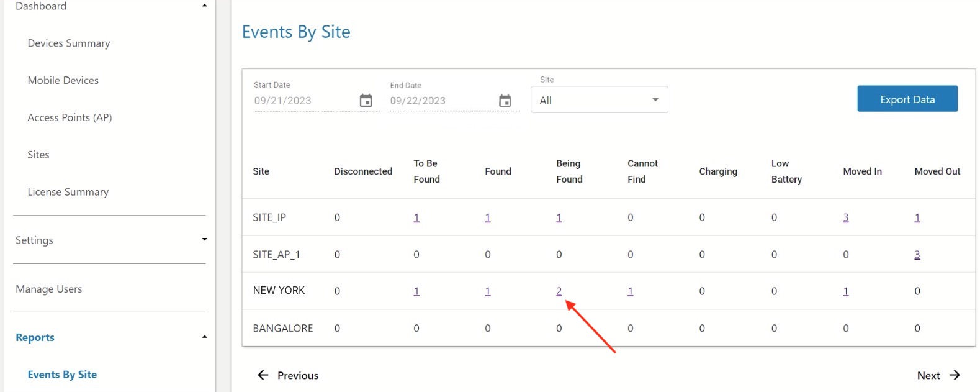This screenshot has height=392, width=980.
Task: Click the SITE_IP site name
Action: (x=269, y=217)
